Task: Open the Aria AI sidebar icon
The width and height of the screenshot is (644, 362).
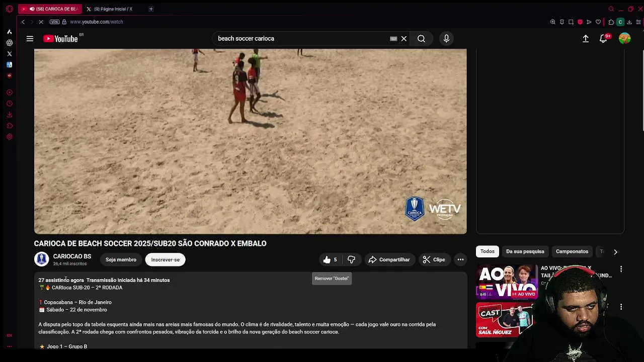Action: [x=9, y=32]
